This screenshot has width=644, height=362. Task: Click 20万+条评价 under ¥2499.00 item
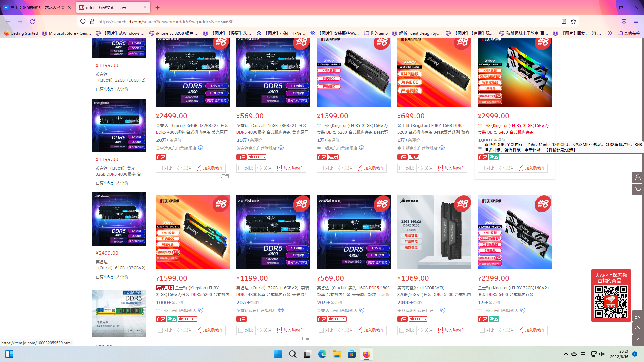point(169,140)
